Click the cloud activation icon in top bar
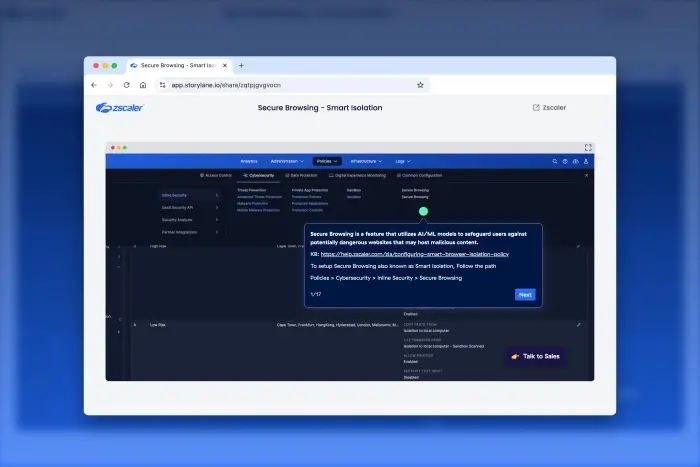 (x=575, y=161)
